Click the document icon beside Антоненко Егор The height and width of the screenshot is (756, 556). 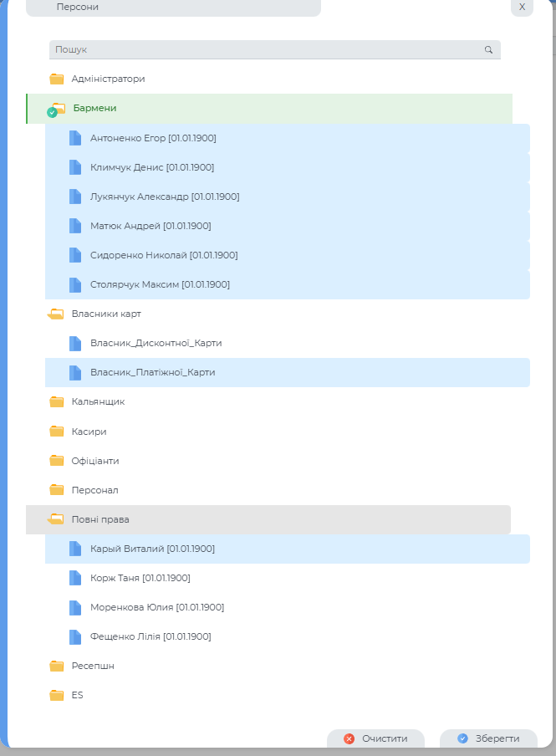click(x=75, y=138)
